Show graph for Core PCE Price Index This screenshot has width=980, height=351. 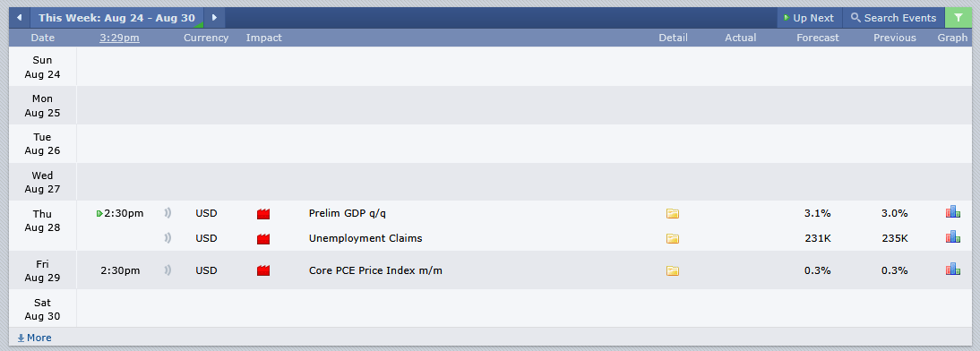[952, 270]
